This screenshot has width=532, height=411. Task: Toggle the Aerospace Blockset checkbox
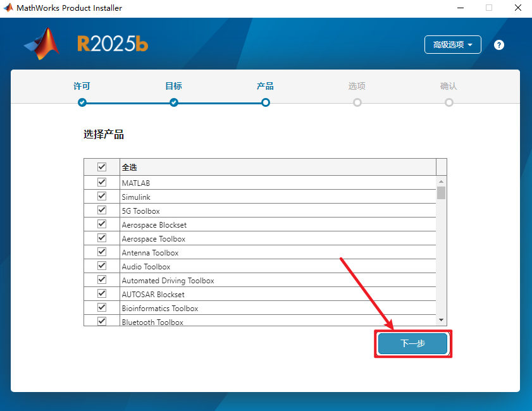click(102, 224)
